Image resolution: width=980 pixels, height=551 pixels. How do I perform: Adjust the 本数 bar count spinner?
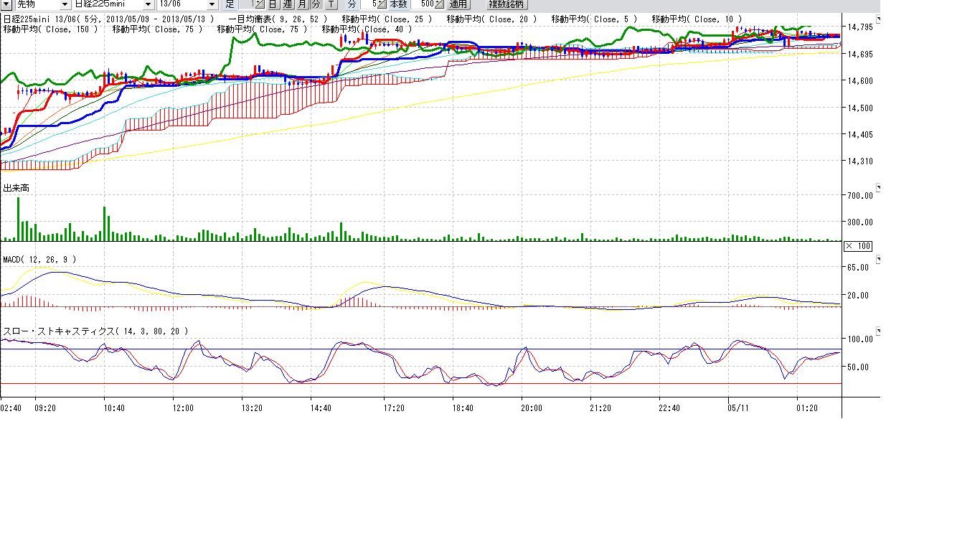(440, 4)
